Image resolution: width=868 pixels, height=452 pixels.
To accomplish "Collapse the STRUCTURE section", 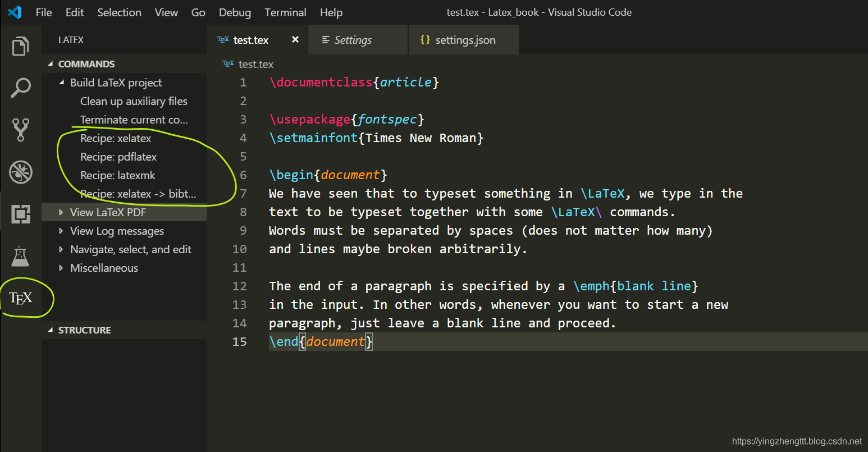I will [51, 330].
